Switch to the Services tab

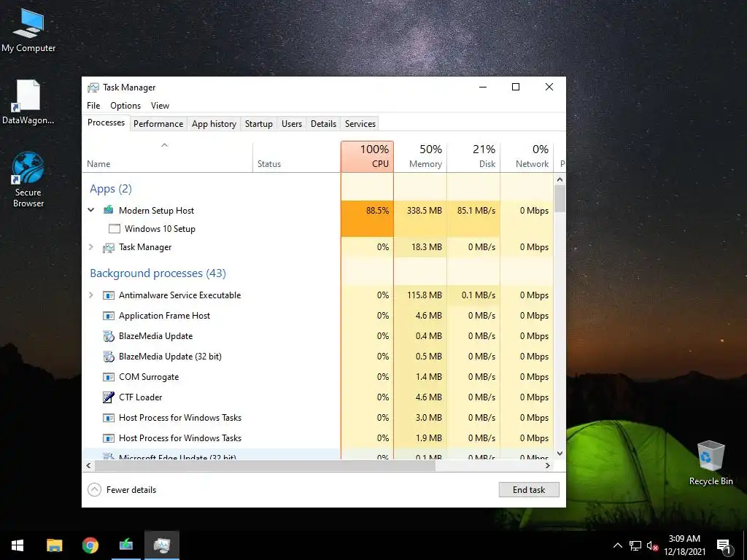click(x=360, y=124)
